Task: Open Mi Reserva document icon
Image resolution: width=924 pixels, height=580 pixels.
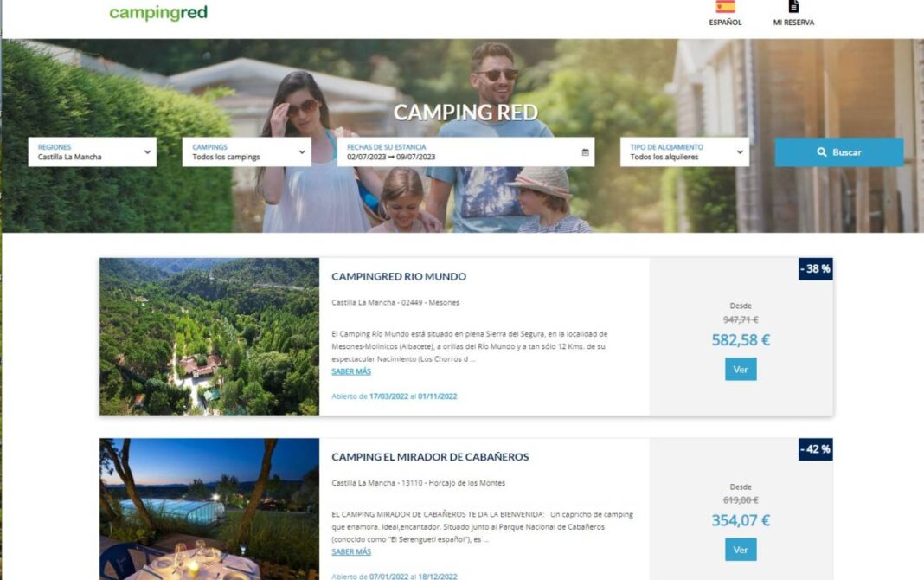Action: (x=793, y=6)
